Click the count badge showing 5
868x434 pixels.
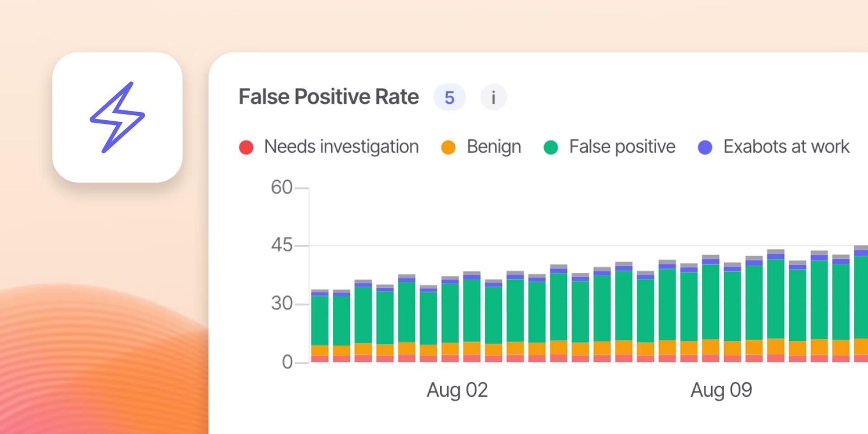tap(449, 97)
